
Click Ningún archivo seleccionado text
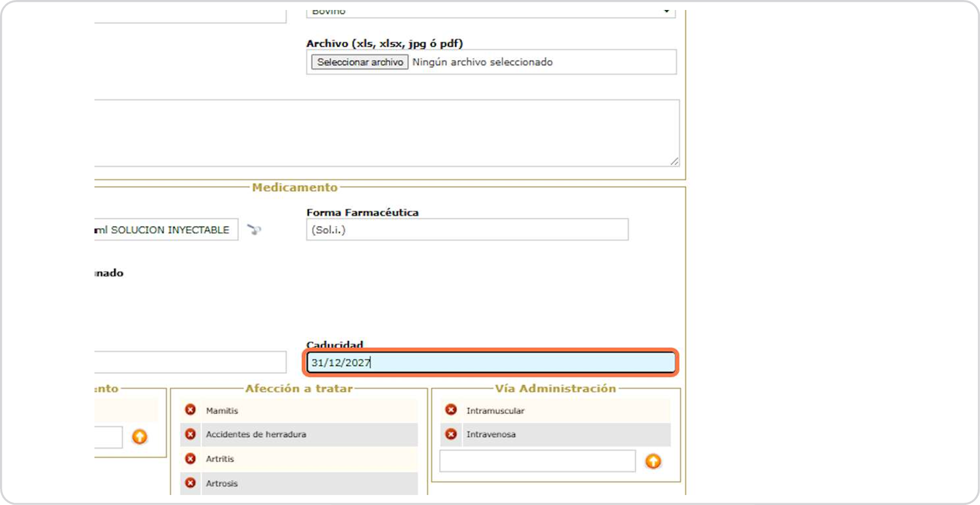pos(482,62)
